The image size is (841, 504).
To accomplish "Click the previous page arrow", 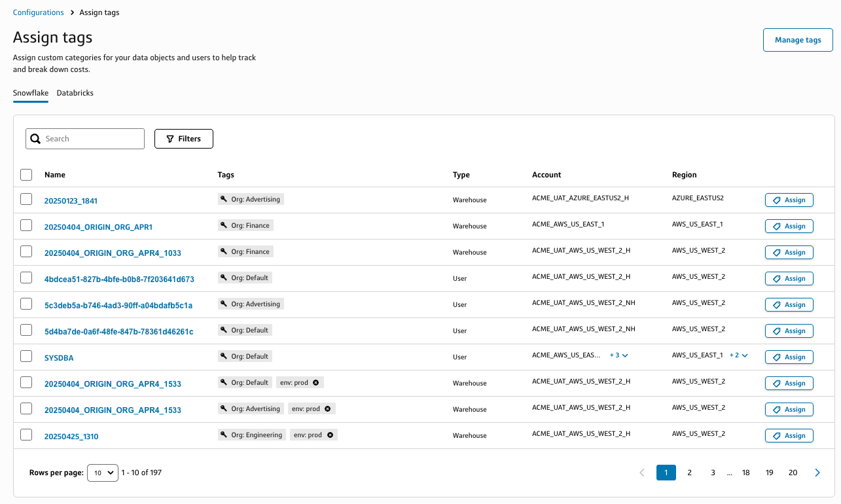I will pyautogui.click(x=642, y=473).
